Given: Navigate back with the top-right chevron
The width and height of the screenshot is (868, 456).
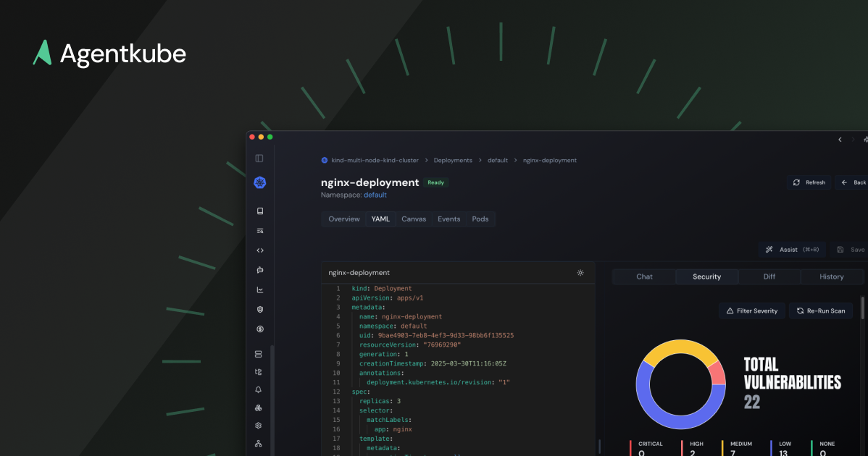Looking at the screenshot, I should 840,140.
